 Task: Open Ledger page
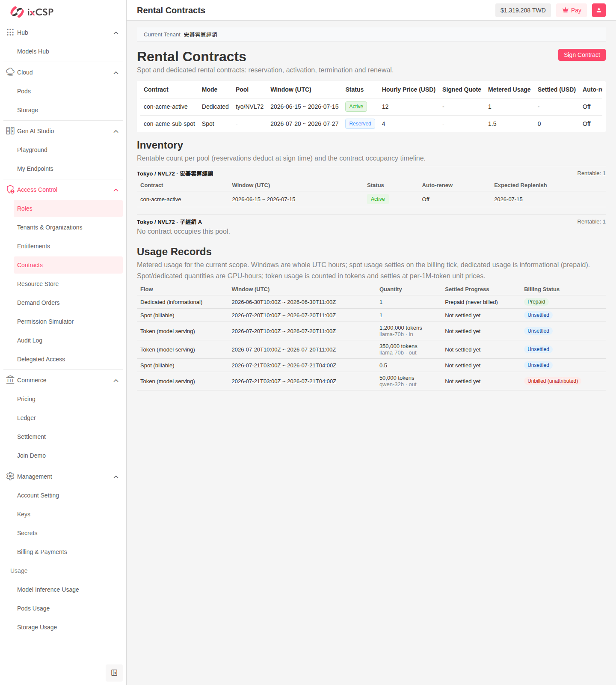[x=68, y=418]
